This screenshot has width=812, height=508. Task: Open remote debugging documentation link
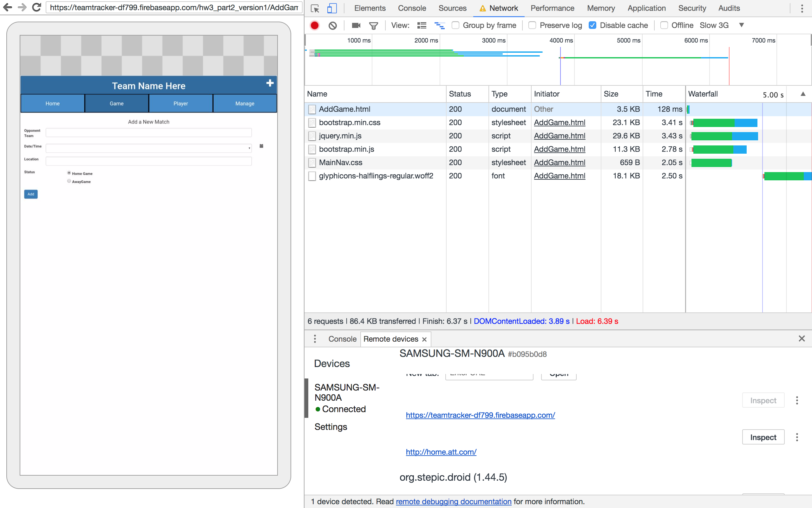pyautogui.click(x=454, y=502)
